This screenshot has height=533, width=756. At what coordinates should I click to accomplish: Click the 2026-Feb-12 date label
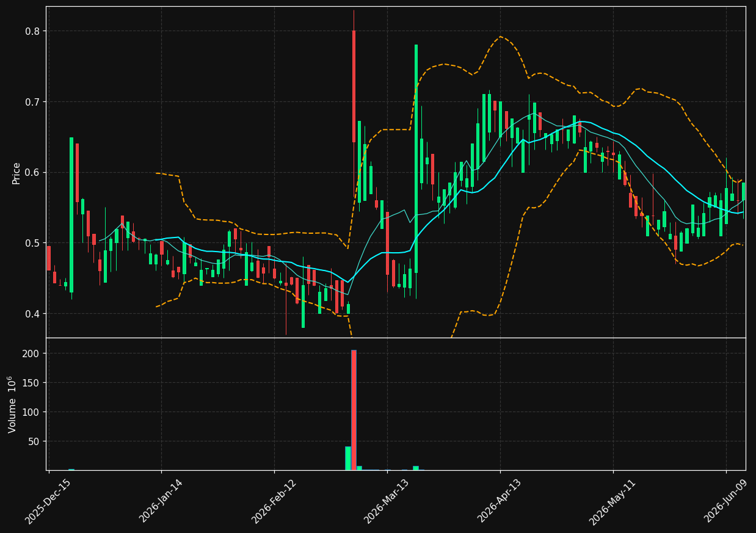pyautogui.click(x=274, y=501)
